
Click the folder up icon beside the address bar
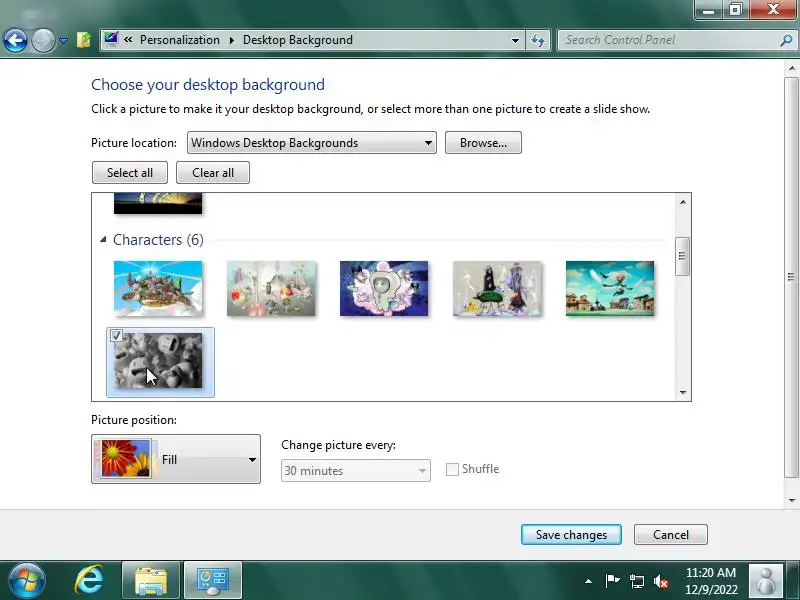pyautogui.click(x=84, y=40)
